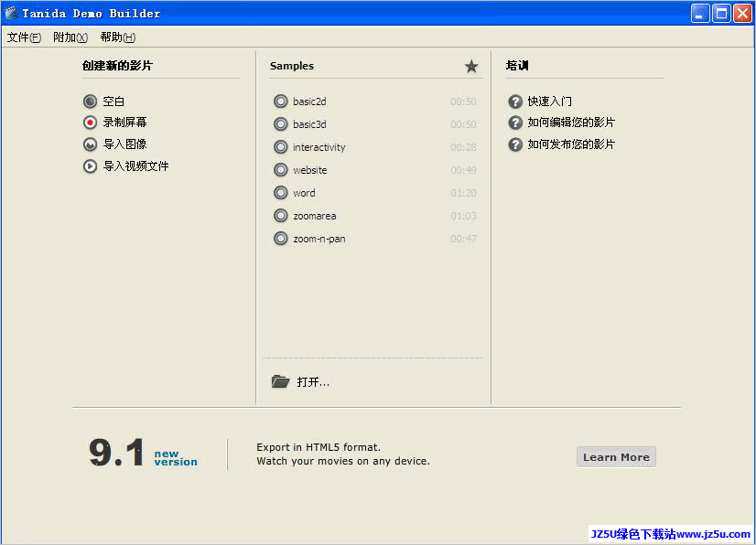756x545 pixels.
Task: Click the round icon beside zoomarea
Action: tap(281, 216)
